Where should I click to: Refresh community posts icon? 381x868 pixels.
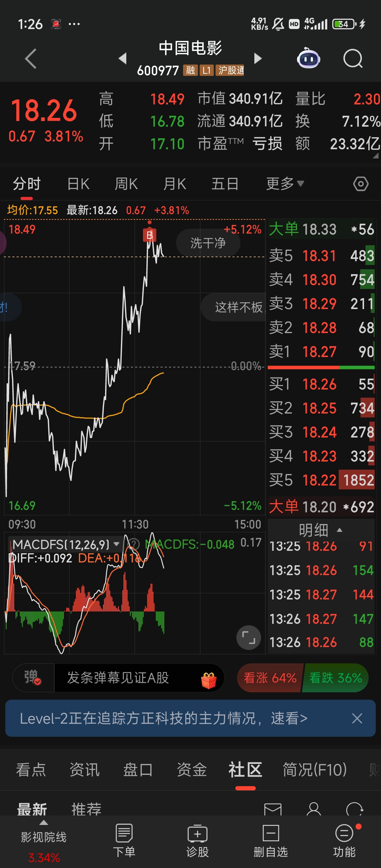355,809
